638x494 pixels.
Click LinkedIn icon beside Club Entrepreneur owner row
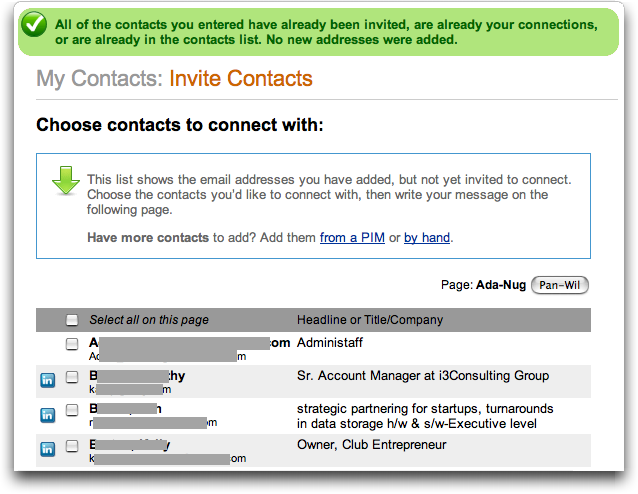tap(48, 449)
